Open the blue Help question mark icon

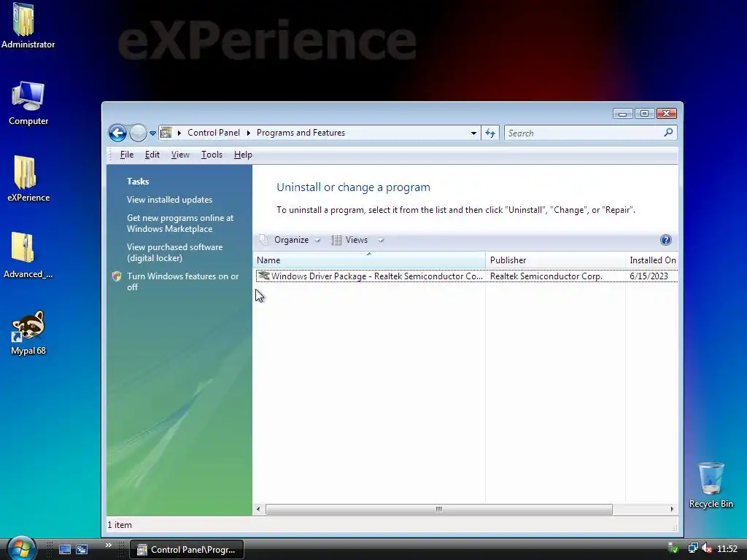pos(665,240)
